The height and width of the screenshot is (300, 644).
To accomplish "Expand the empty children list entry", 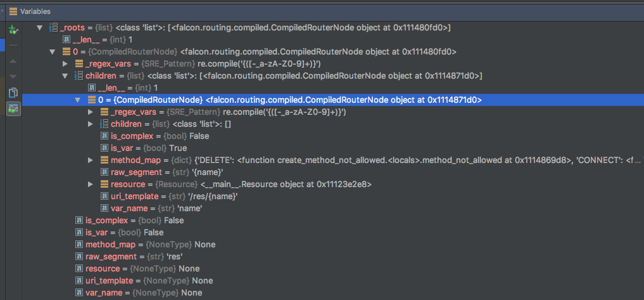I will pos(91,124).
